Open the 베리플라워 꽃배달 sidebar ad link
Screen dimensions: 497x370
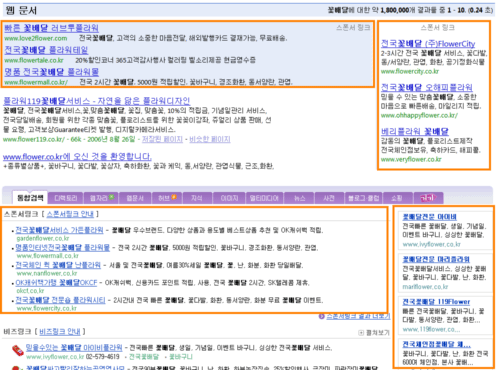click(415, 131)
